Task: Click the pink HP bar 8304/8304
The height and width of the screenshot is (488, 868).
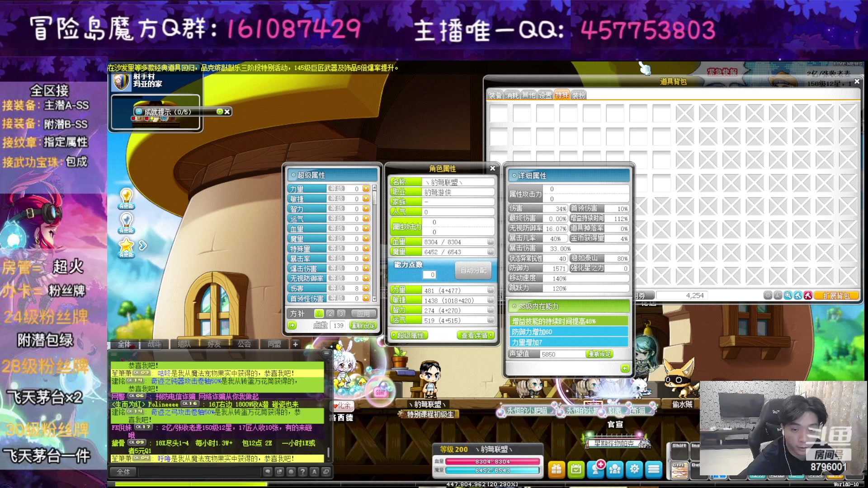Action: (x=493, y=462)
